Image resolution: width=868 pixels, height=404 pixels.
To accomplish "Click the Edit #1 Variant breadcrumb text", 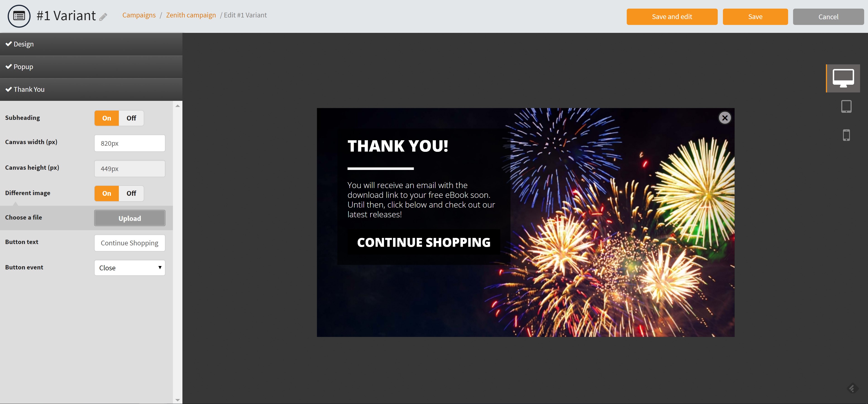I will tap(245, 15).
